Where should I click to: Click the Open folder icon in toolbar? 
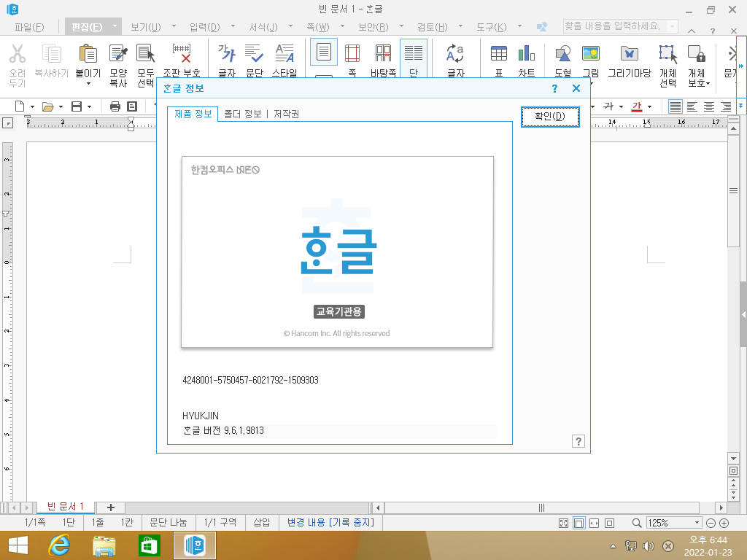(47, 106)
